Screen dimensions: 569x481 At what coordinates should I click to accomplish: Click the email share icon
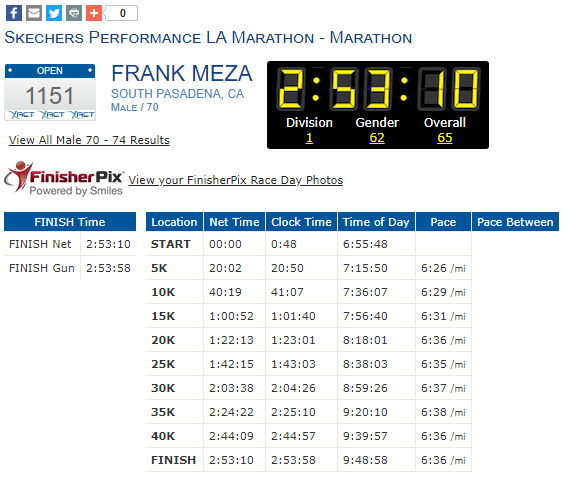pos(34,13)
